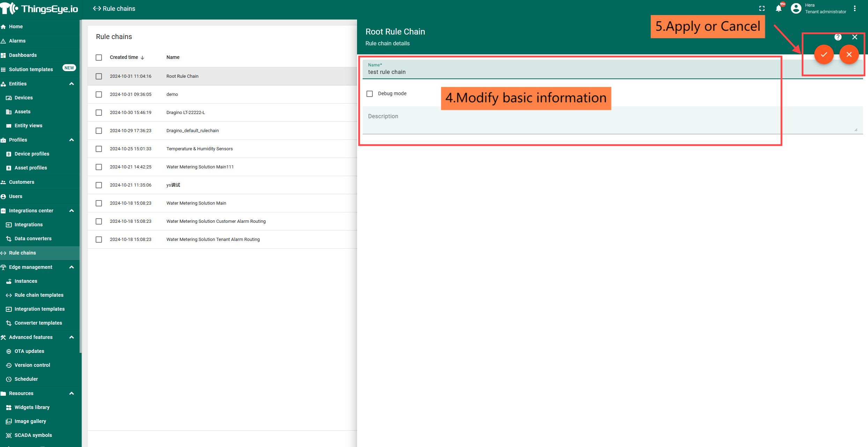Open the Dragino_default_rulechain row
The width and height of the screenshot is (868, 447).
[193, 130]
